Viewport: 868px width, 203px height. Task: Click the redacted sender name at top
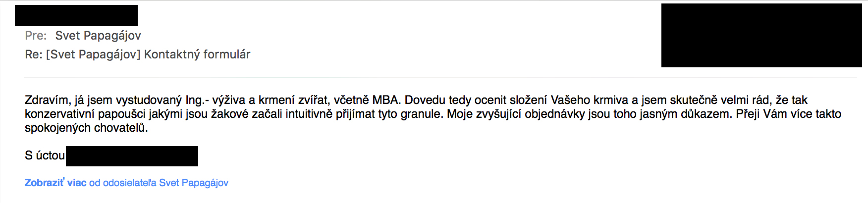(x=76, y=15)
